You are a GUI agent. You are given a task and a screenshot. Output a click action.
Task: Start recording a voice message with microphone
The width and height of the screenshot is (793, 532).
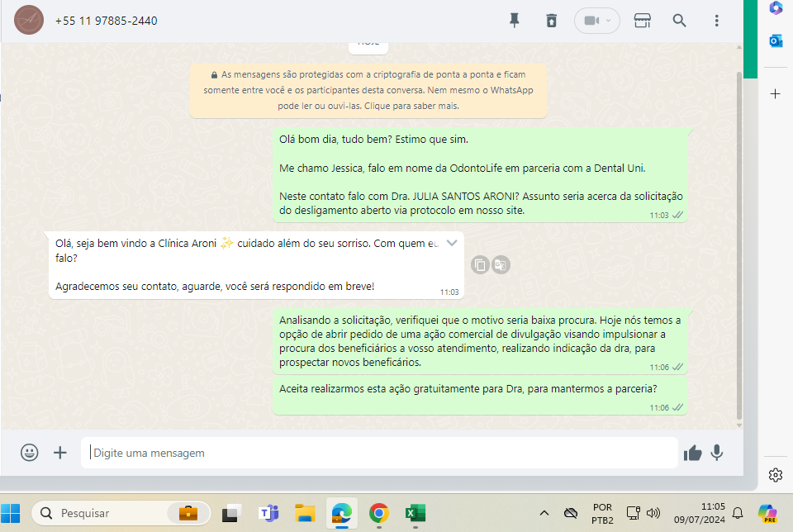717,453
